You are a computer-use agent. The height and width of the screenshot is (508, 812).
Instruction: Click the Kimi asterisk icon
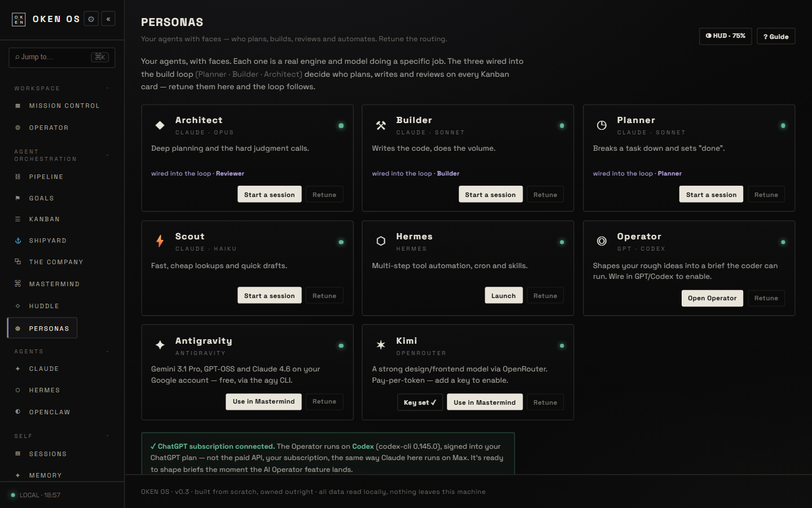click(381, 345)
